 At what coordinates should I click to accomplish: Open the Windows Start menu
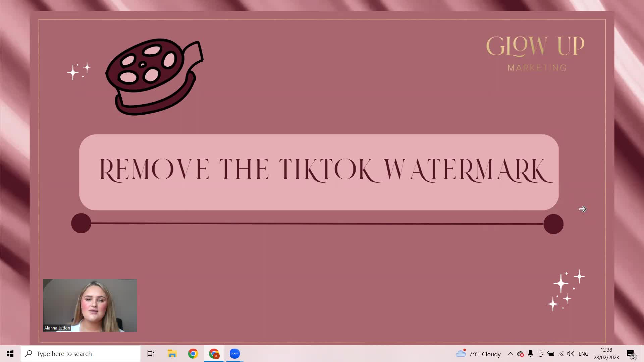point(10,354)
